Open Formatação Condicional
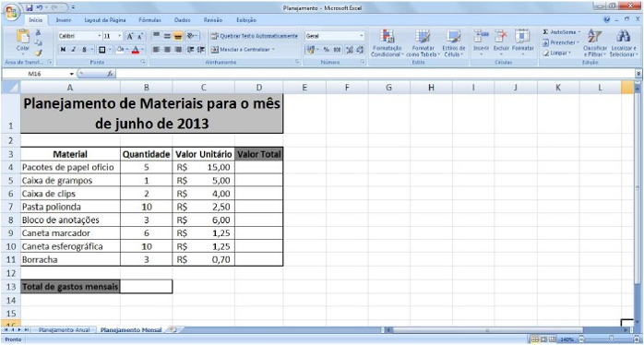Viewport: 644px width, 345px height. click(387, 42)
